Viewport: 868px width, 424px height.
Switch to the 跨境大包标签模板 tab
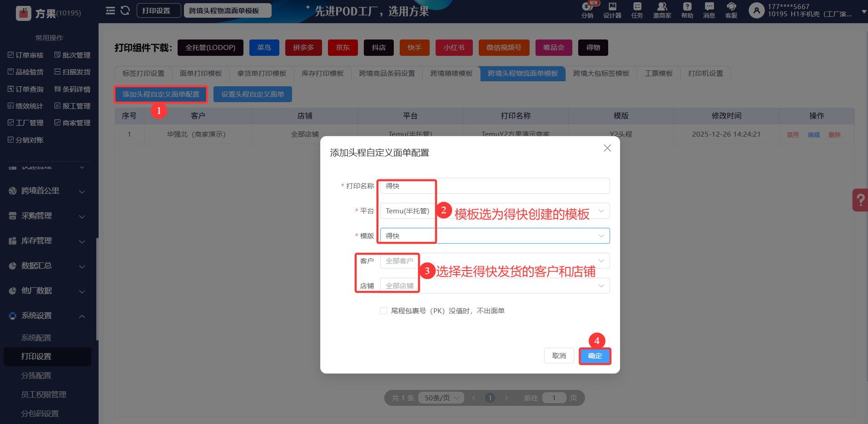(601, 74)
